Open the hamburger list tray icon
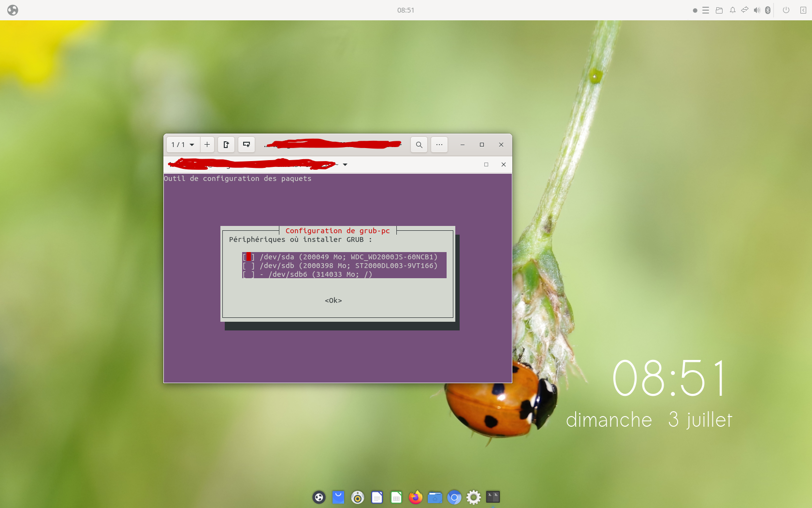 tap(706, 10)
